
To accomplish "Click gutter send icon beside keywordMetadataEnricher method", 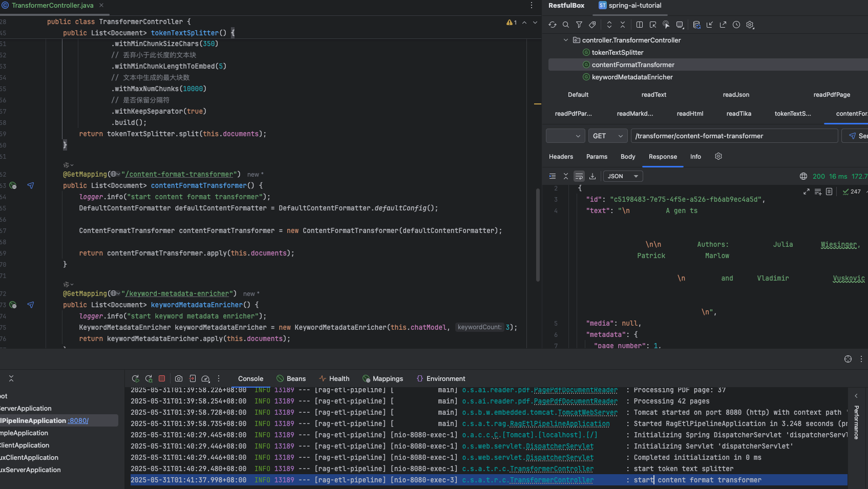I will (31, 305).
